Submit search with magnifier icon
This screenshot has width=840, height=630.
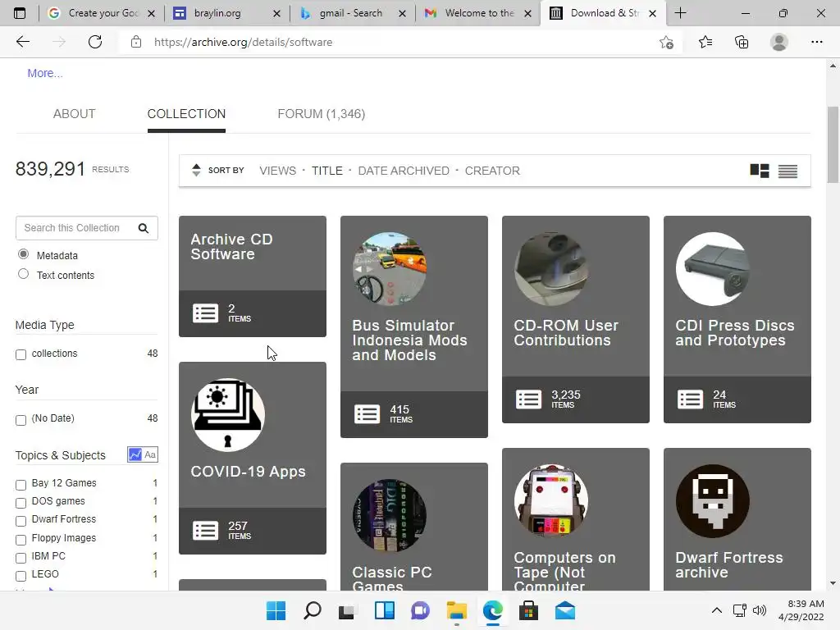click(143, 228)
